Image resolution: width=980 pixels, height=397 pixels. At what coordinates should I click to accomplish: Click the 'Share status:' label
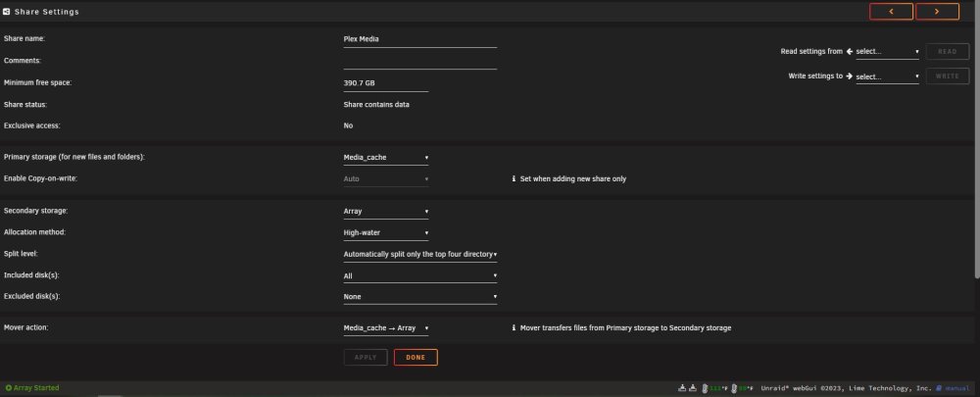click(x=25, y=105)
